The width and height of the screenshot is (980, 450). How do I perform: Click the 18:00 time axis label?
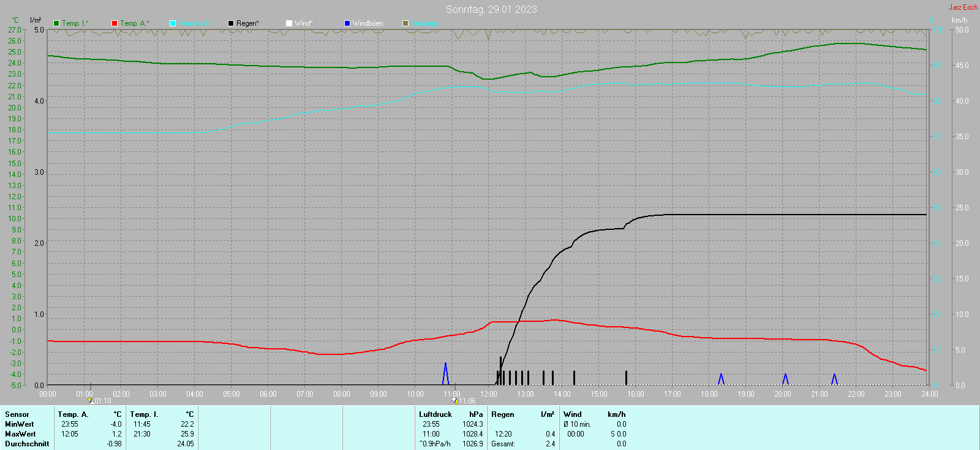(x=709, y=394)
